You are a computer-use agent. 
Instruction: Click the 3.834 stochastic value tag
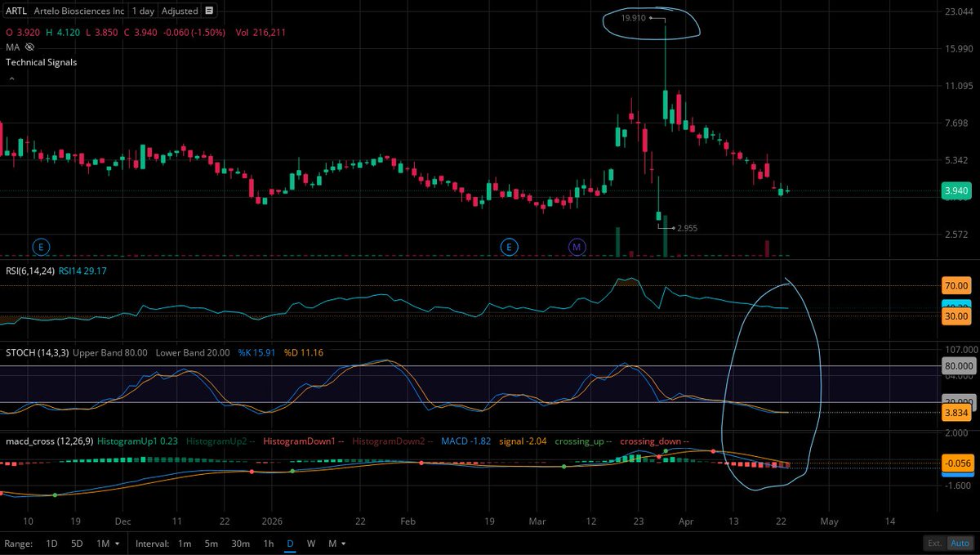pyautogui.click(x=956, y=414)
